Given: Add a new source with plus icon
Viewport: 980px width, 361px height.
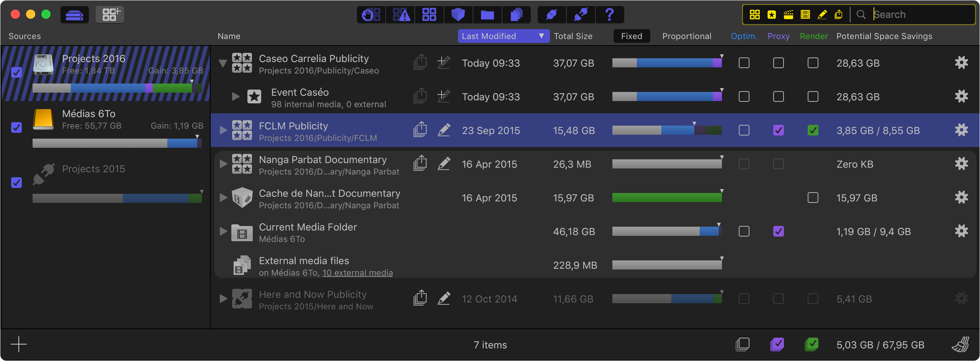Looking at the screenshot, I should point(18,345).
